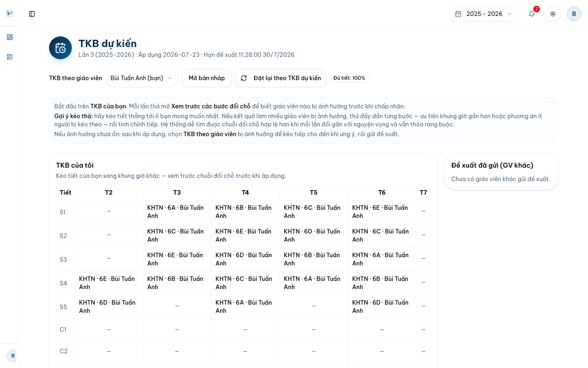Select KHTN 6D lesson at T6 S5
The width and height of the screenshot is (588, 368).
(382, 307)
